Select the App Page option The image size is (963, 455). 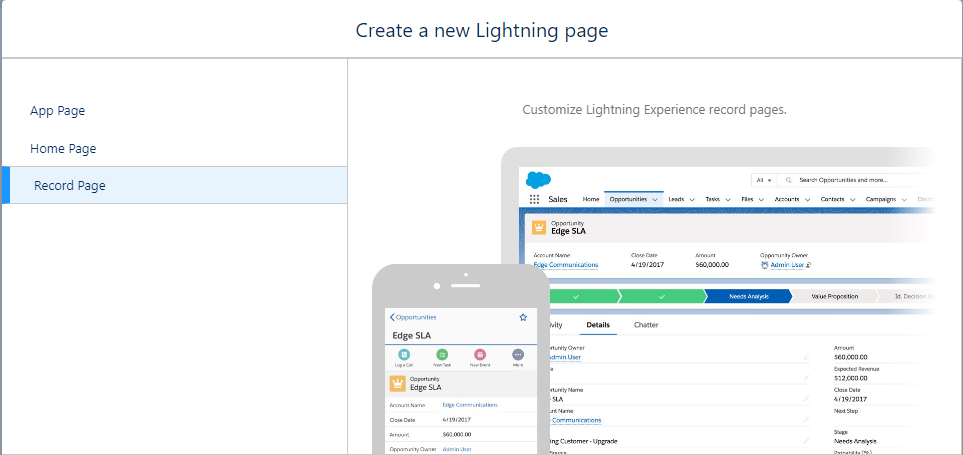[x=58, y=111]
